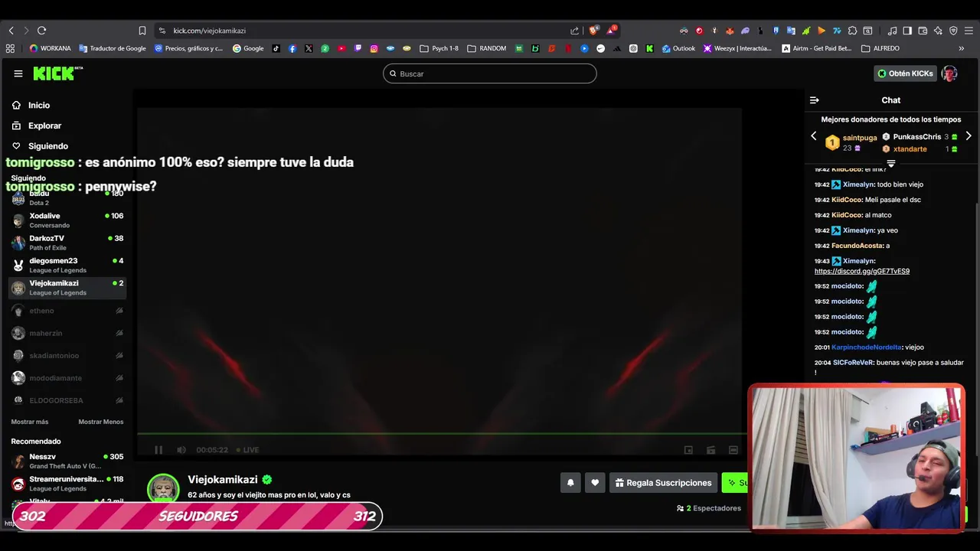
Task: Open Twitch bookmark icon
Action: click(358, 48)
